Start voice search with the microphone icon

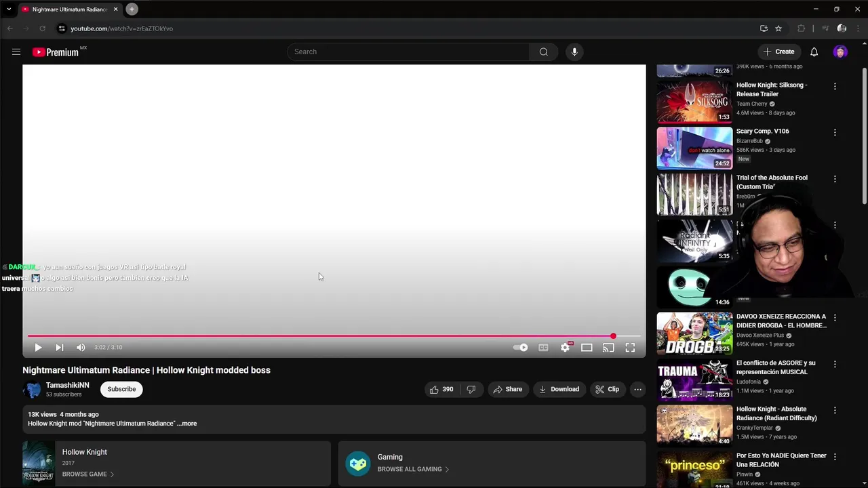click(574, 52)
